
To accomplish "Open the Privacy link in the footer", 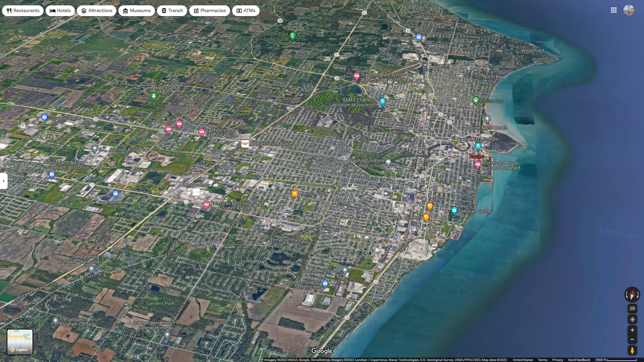I will [x=558, y=360].
